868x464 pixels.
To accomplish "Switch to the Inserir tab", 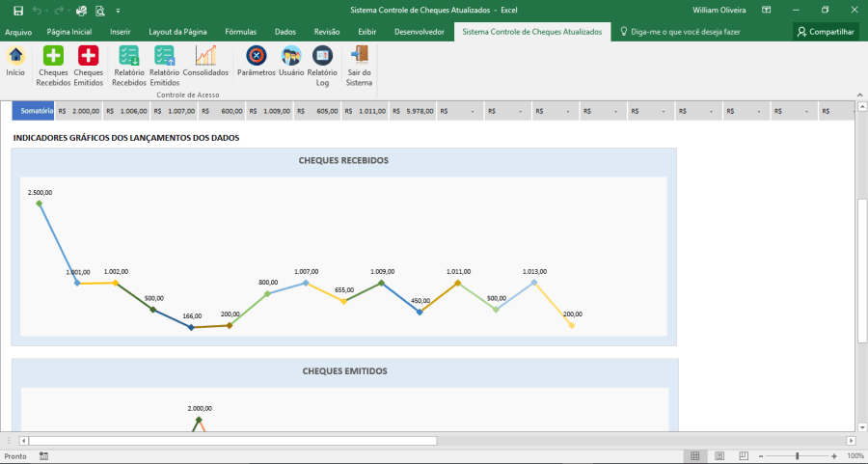I will [x=121, y=32].
